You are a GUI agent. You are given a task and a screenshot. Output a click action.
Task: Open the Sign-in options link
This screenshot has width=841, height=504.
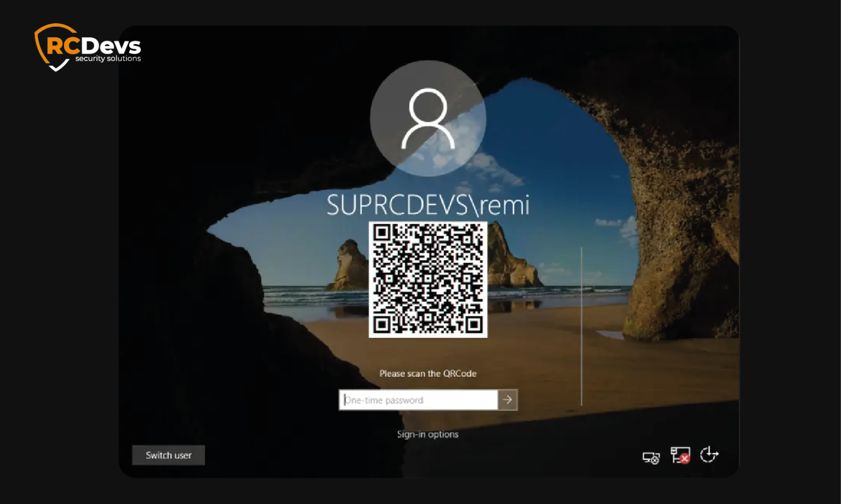point(428,434)
